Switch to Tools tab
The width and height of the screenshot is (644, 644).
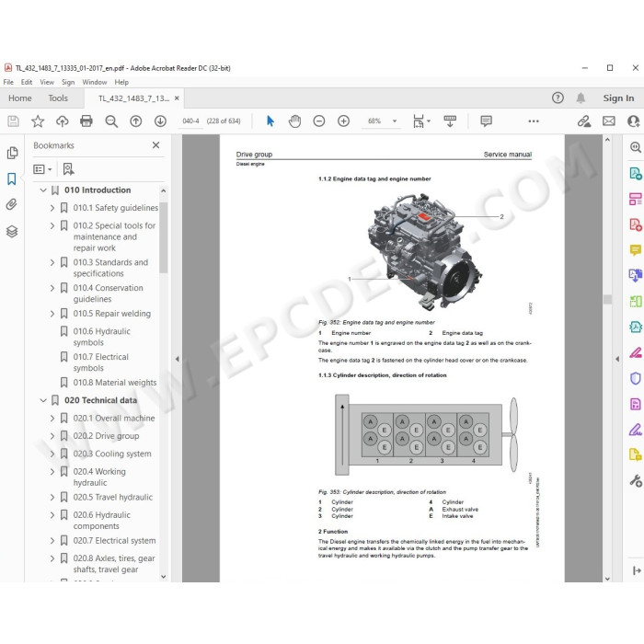58,98
